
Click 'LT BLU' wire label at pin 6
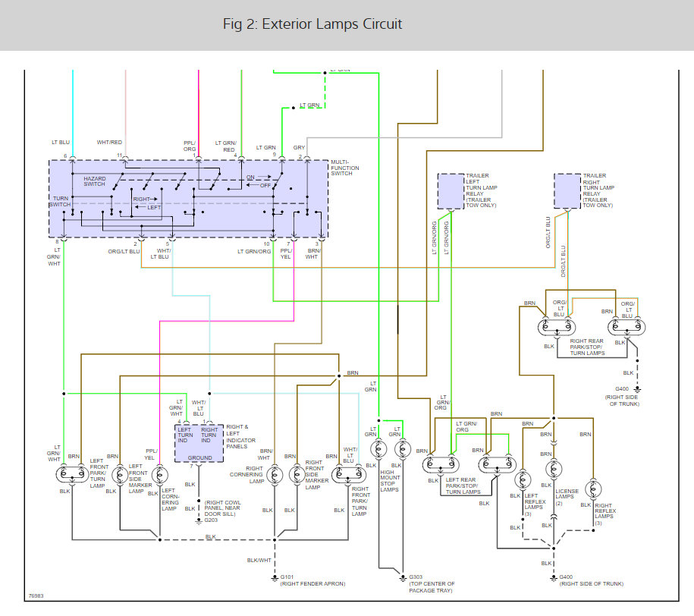(61, 142)
